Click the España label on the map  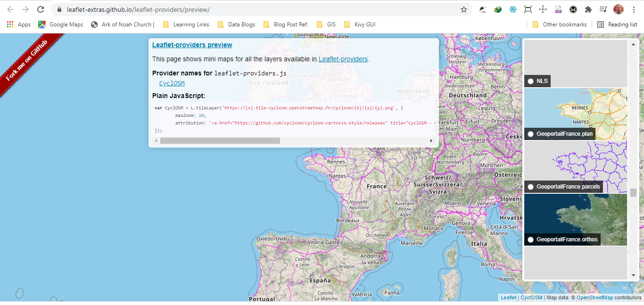point(320,280)
